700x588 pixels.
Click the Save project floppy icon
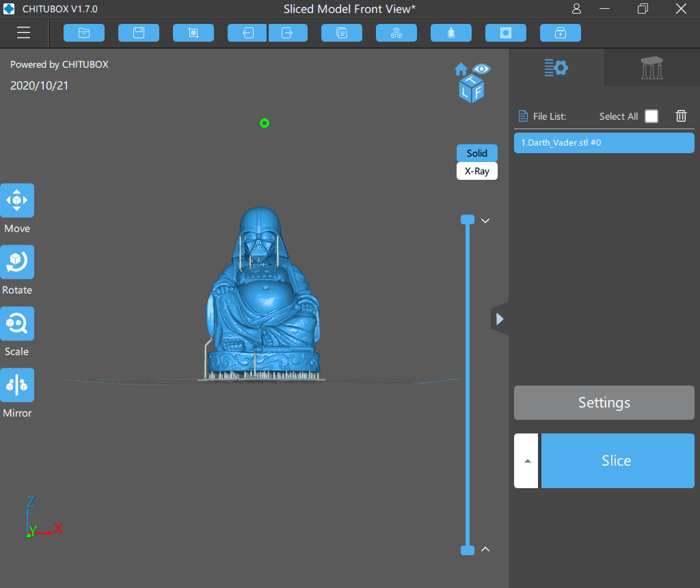tap(138, 33)
